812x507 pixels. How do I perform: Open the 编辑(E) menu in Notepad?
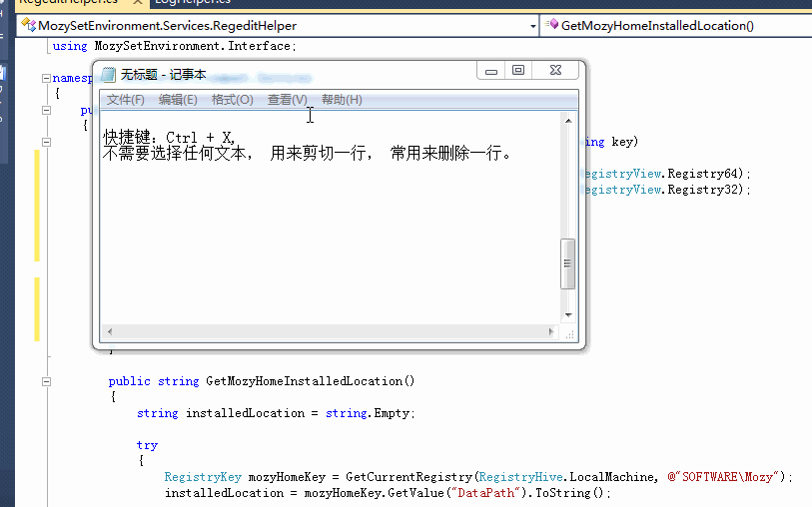tap(178, 100)
